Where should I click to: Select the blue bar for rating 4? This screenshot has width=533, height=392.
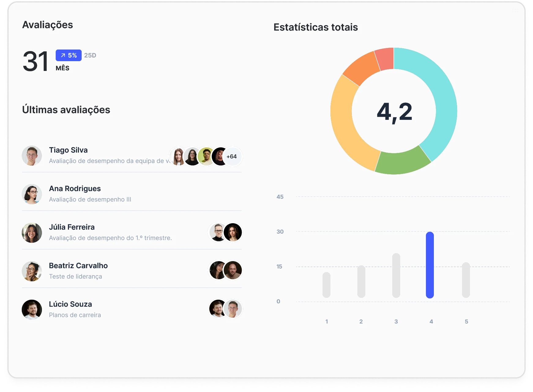point(430,265)
